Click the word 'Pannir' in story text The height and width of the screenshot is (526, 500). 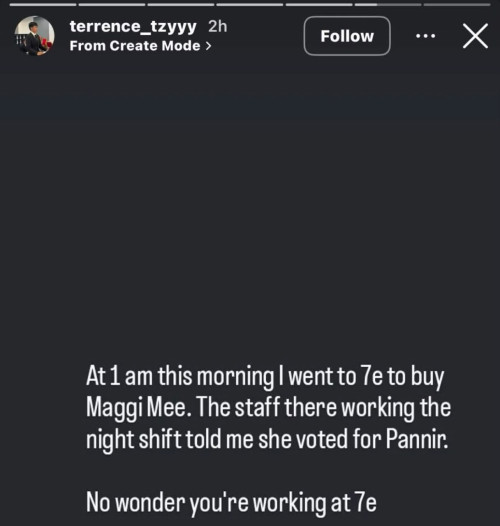[416, 438]
